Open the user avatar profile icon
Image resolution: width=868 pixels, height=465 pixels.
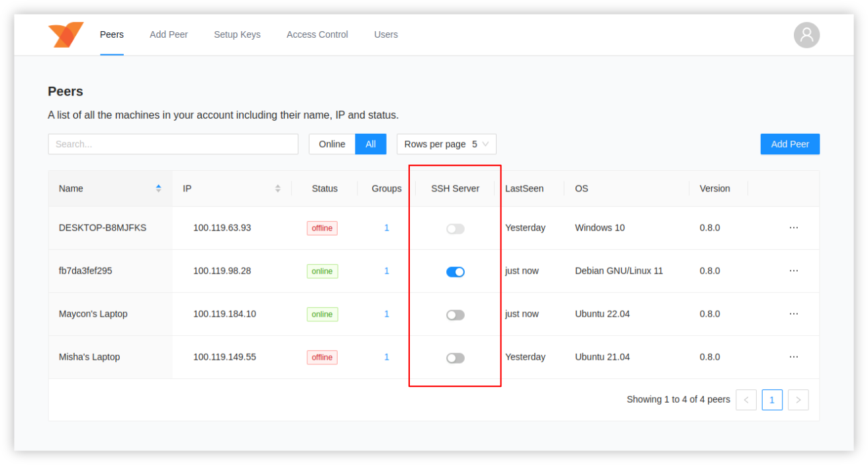(806, 35)
